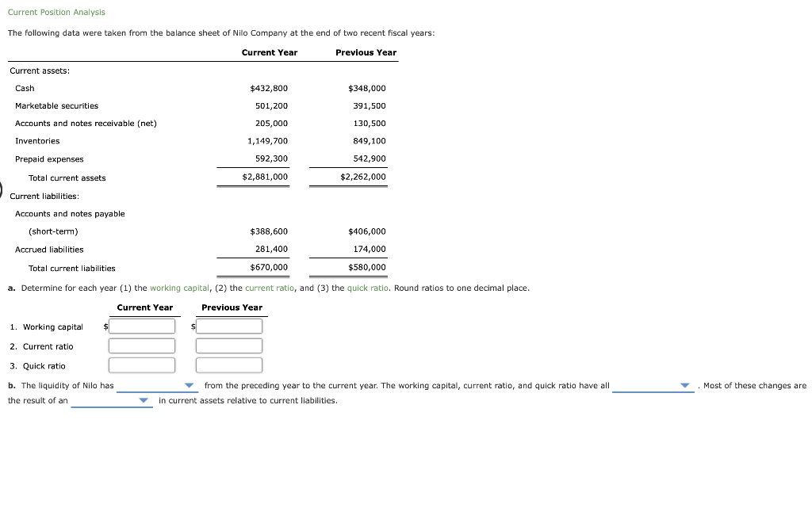Select the Previous Year quick ratio input box
The height and width of the screenshot is (523, 812).
click(x=229, y=365)
